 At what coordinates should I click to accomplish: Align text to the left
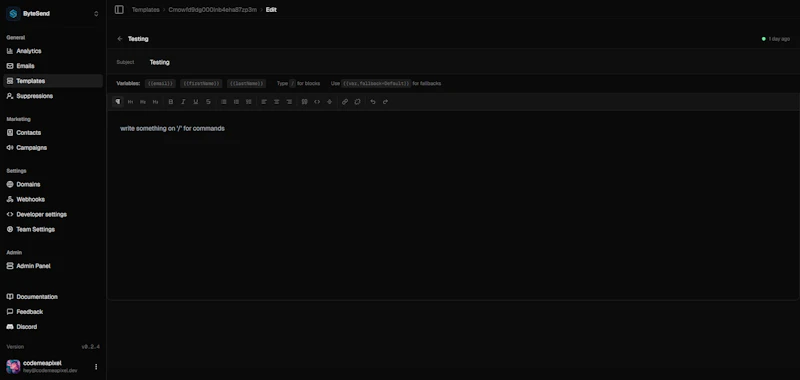pos(264,102)
